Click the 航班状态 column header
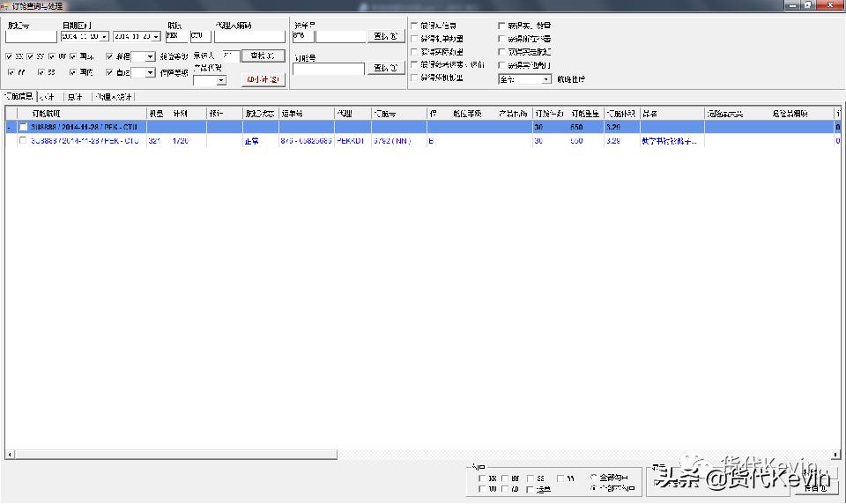846x504 pixels. [x=261, y=114]
